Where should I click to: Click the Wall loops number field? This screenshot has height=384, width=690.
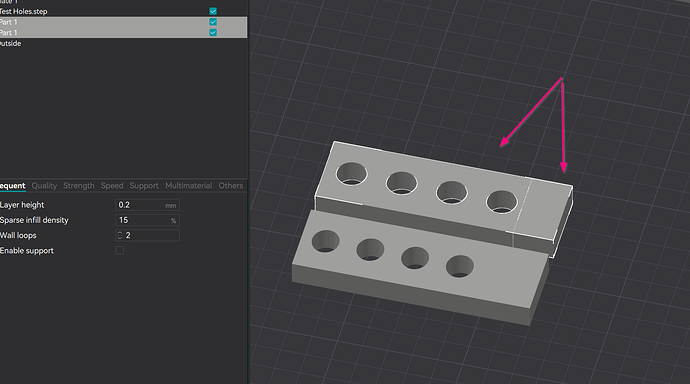[x=147, y=235]
